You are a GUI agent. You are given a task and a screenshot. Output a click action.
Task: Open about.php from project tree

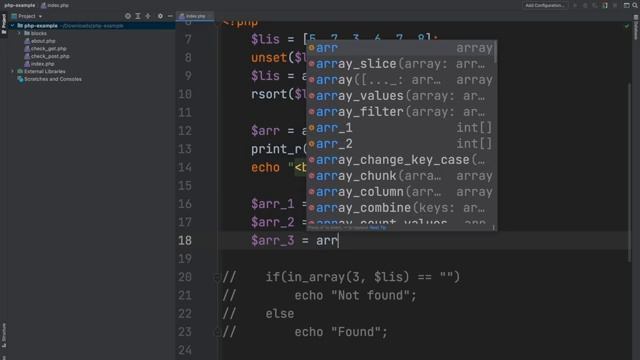(43, 41)
